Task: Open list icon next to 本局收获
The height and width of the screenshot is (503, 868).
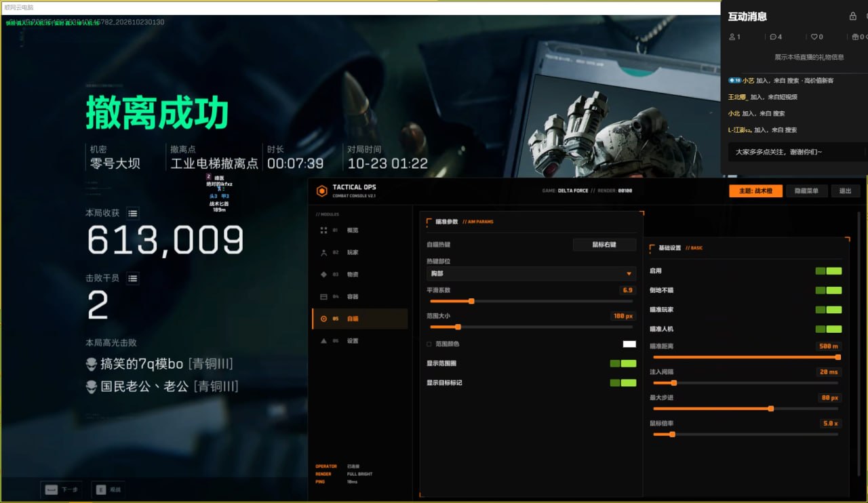Action: pyautogui.click(x=132, y=214)
